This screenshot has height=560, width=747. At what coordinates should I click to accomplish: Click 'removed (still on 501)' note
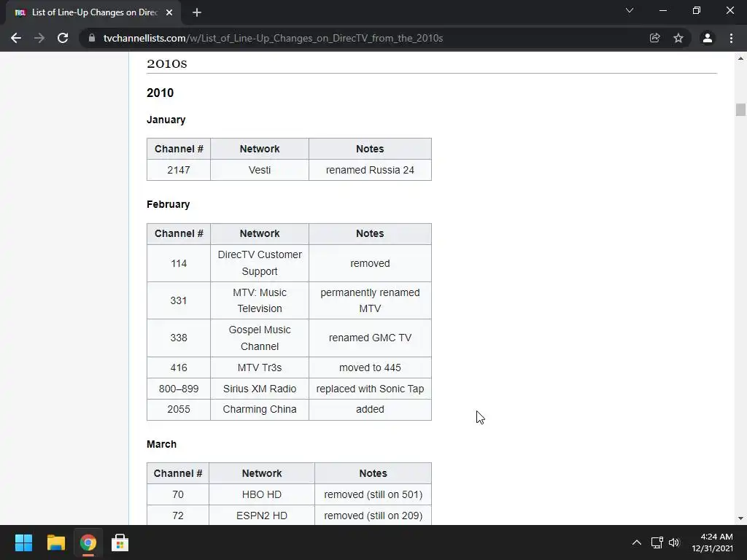373,494
